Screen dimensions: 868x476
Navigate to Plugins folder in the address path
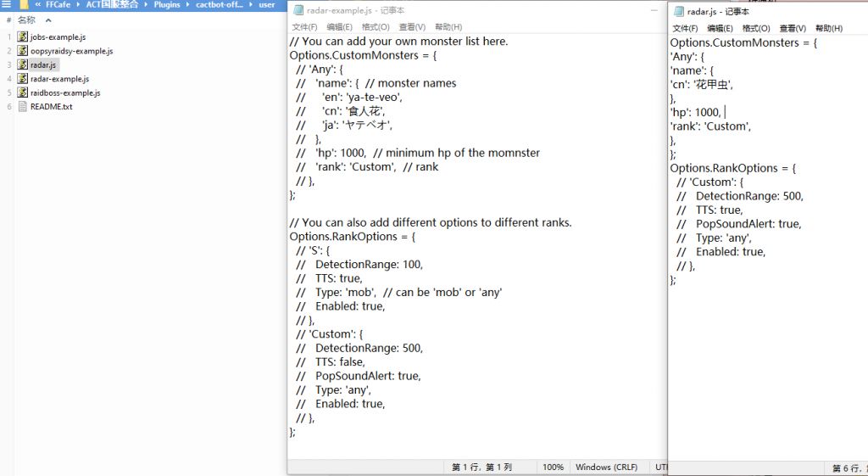pyautogui.click(x=167, y=4)
